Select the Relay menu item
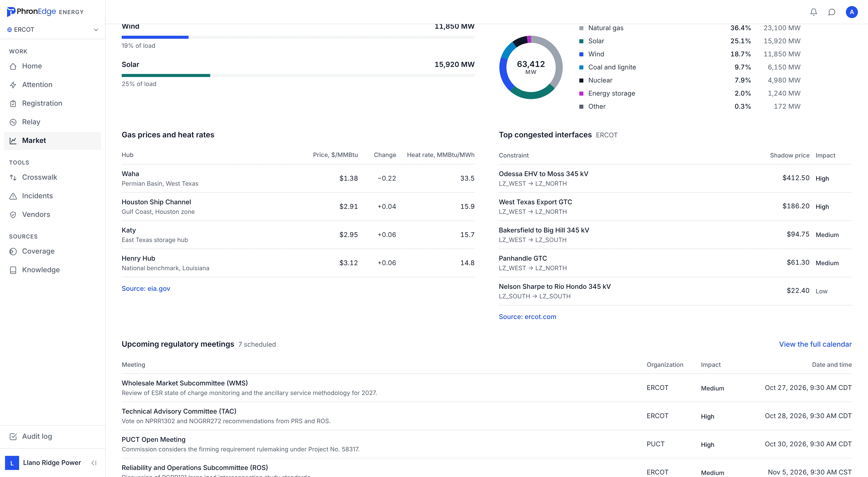This screenshot has width=868, height=477. (53, 122)
